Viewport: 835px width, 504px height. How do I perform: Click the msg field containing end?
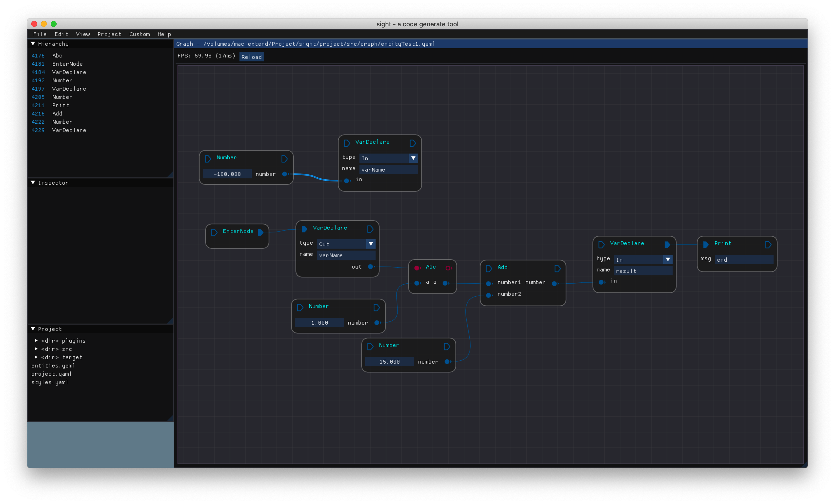click(744, 260)
